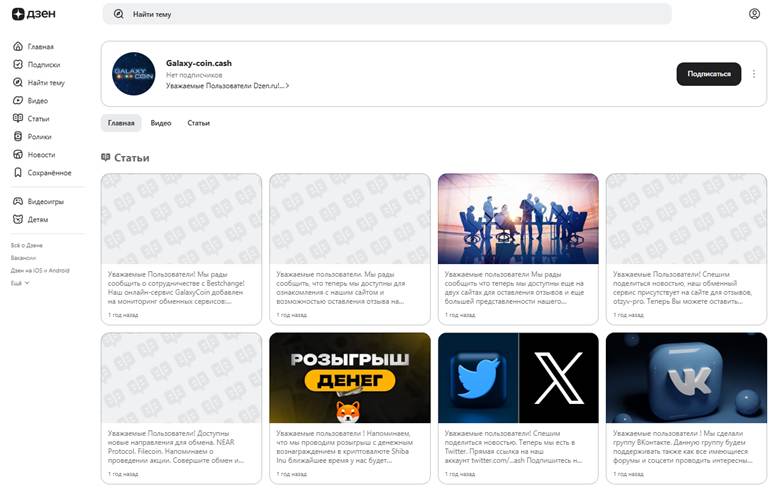Open the Розыгрыш денег article thumbnail
Screen dimensions: 772x488
(350, 378)
